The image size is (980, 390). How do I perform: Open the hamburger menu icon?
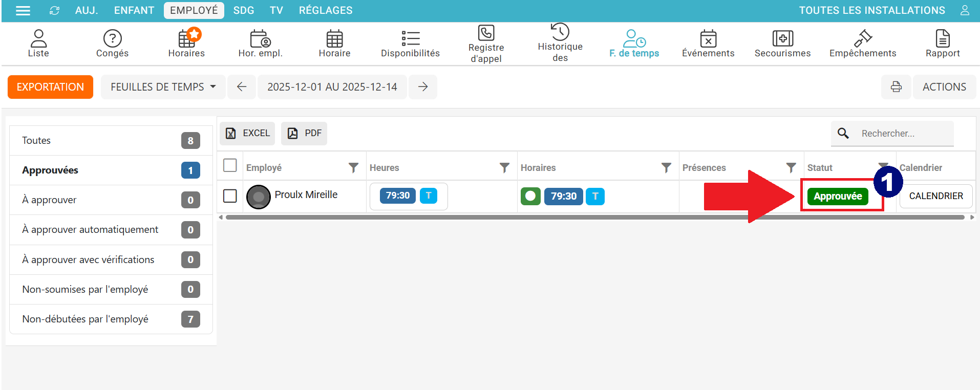(23, 11)
